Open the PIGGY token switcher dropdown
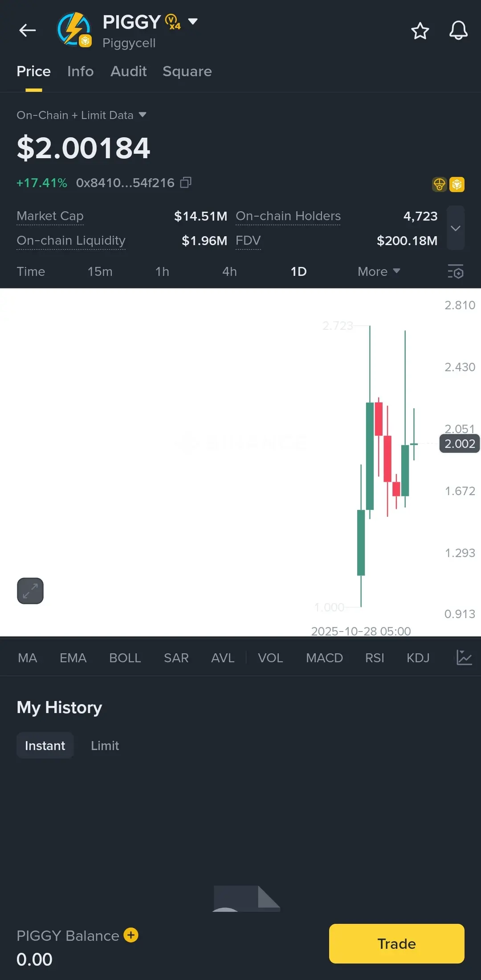 click(193, 21)
